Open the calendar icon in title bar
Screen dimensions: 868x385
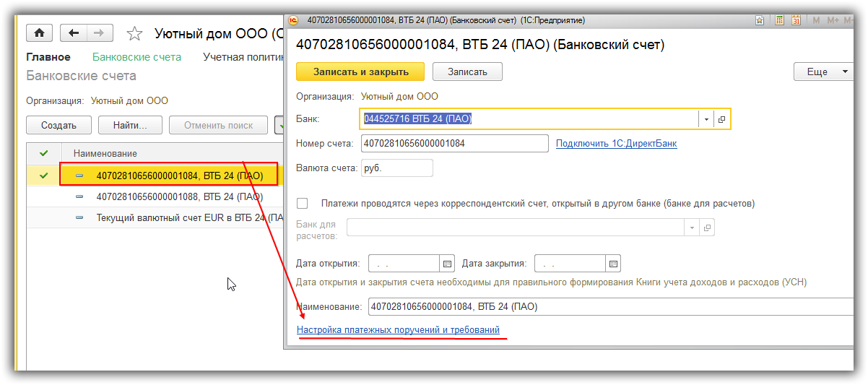point(797,20)
